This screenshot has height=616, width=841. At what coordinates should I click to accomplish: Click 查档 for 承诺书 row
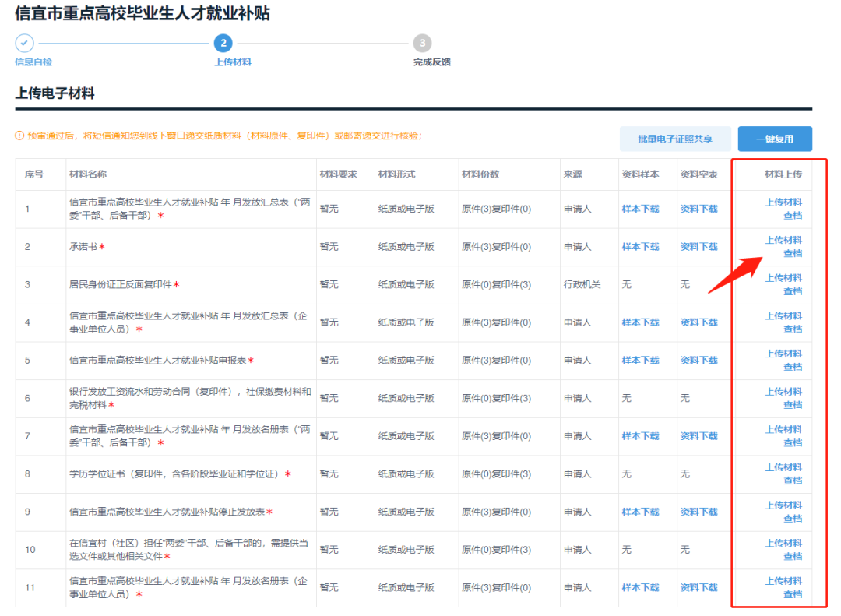(x=793, y=253)
